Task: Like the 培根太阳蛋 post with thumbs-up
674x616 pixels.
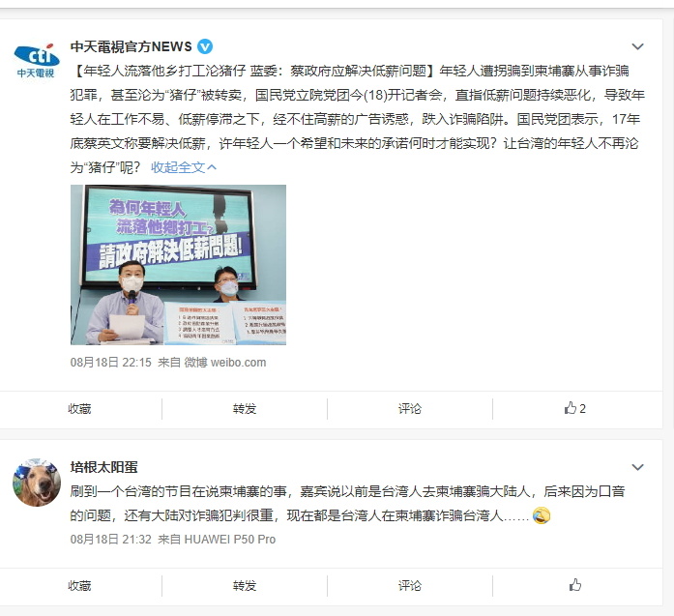Action: 575,585
